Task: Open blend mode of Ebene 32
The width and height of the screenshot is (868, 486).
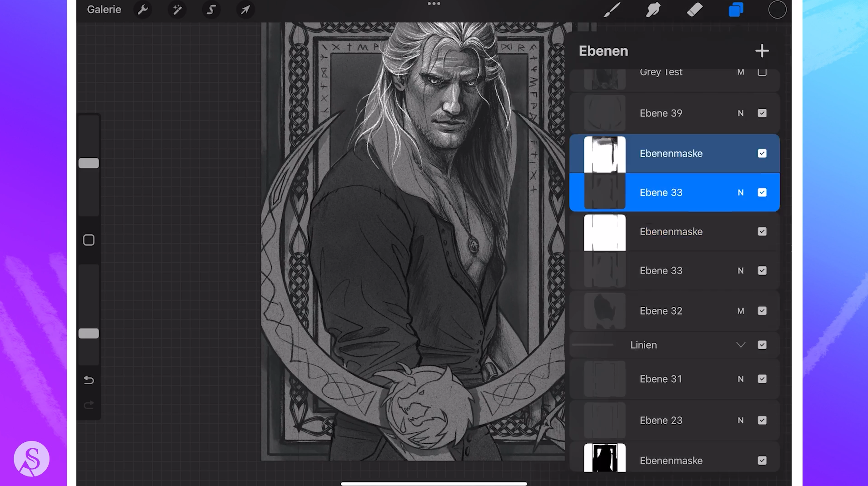Action: click(741, 311)
